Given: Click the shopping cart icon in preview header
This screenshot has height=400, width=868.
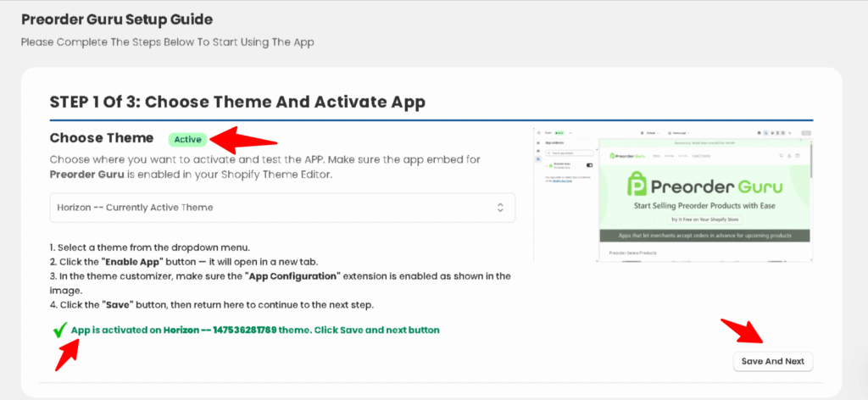Looking at the screenshot, I should (798, 156).
